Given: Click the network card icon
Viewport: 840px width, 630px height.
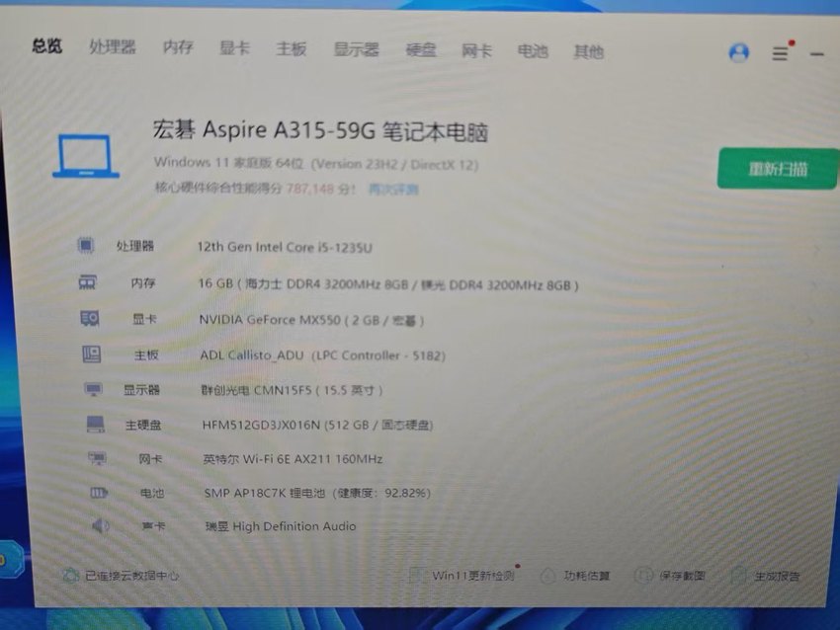Looking at the screenshot, I should pos(97,458).
